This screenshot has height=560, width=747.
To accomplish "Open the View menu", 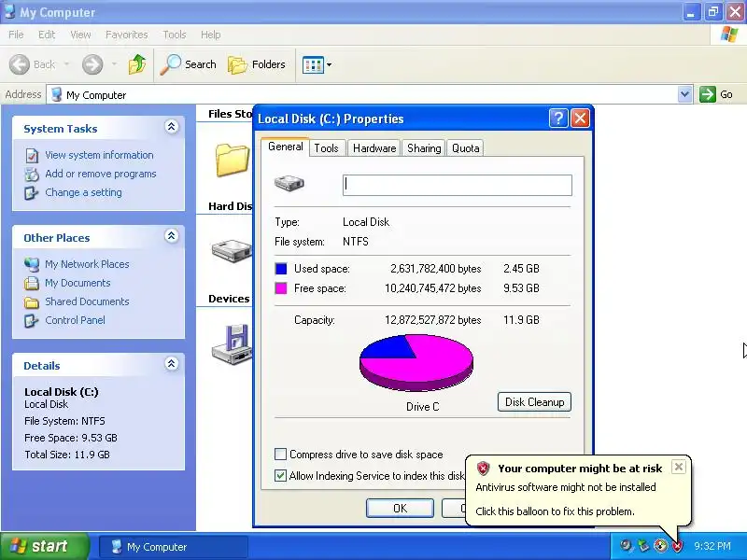I will point(80,35).
